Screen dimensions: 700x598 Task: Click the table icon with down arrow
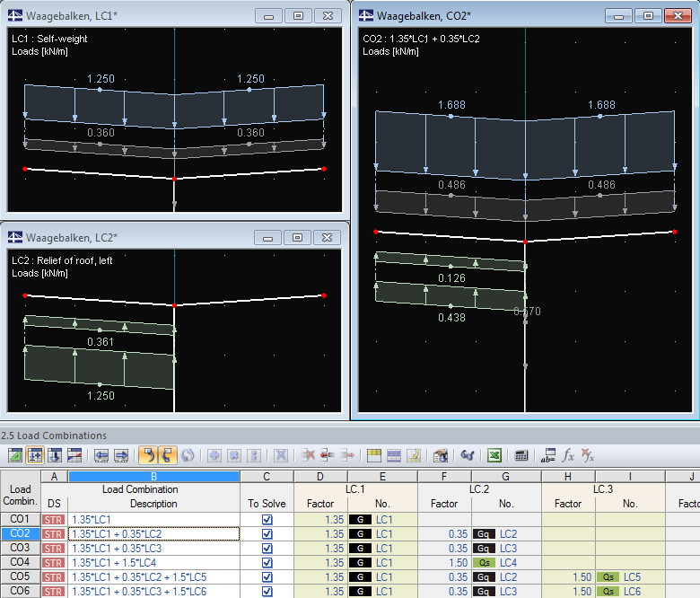pos(55,455)
